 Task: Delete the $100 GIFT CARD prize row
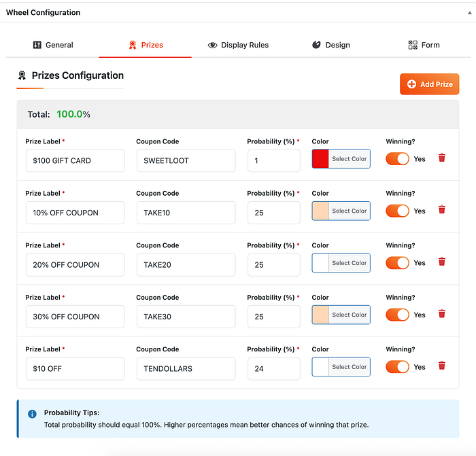pyautogui.click(x=442, y=158)
